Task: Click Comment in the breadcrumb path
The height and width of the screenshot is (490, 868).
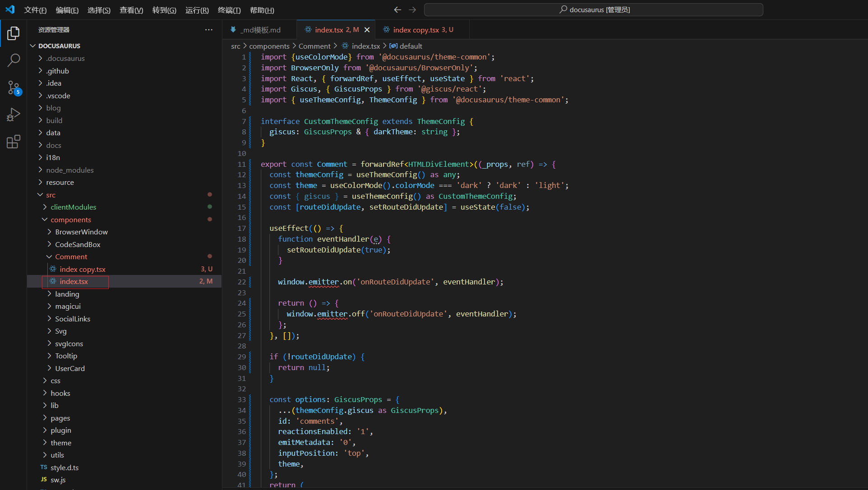Action: [314, 46]
